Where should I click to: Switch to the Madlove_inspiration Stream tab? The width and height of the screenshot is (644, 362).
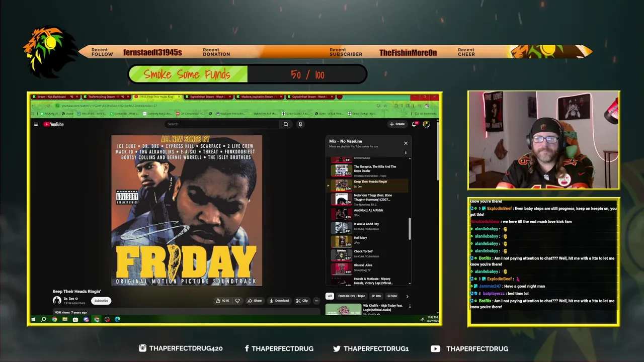click(260, 97)
